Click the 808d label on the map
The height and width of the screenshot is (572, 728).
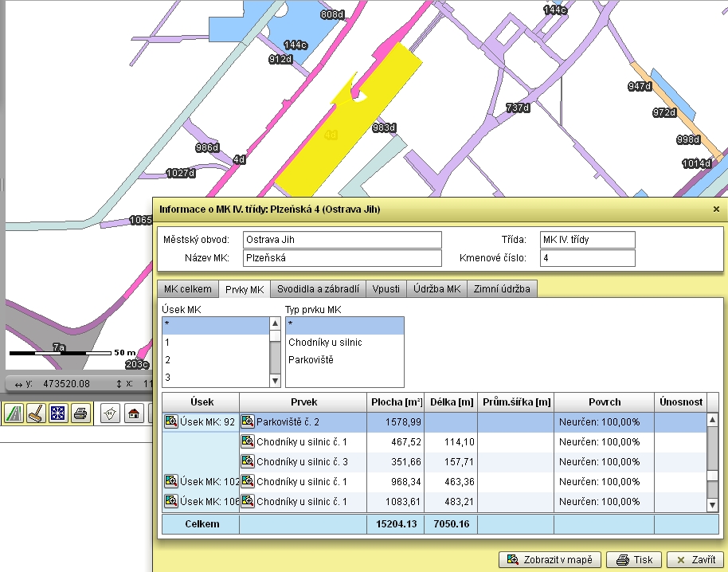(332, 14)
